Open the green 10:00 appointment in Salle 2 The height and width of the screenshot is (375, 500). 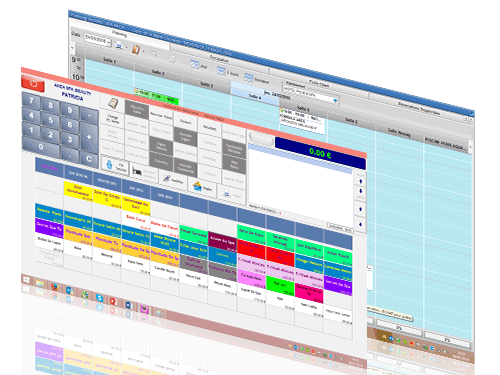(156, 96)
